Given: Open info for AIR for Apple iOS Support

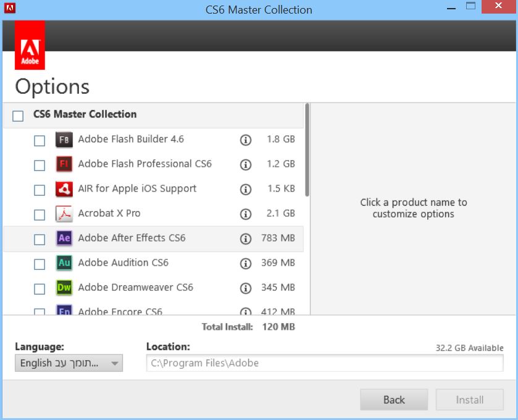Looking at the screenshot, I should coord(246,190).
